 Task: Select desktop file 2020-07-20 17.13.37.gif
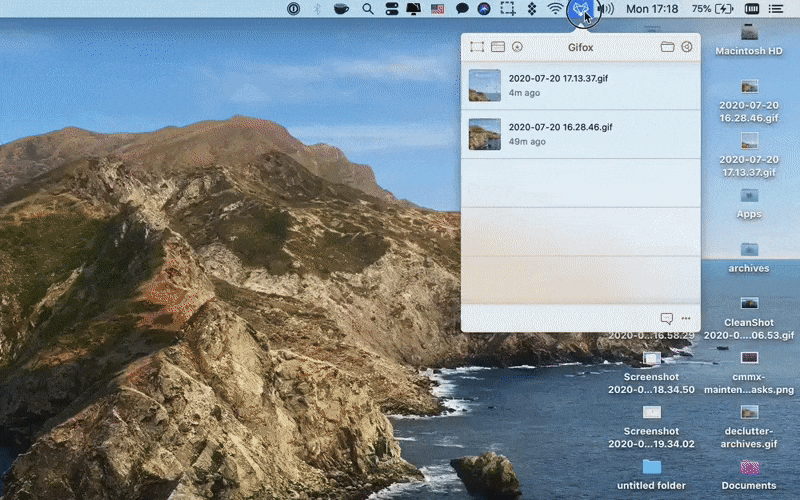click(x=749, y=155)
